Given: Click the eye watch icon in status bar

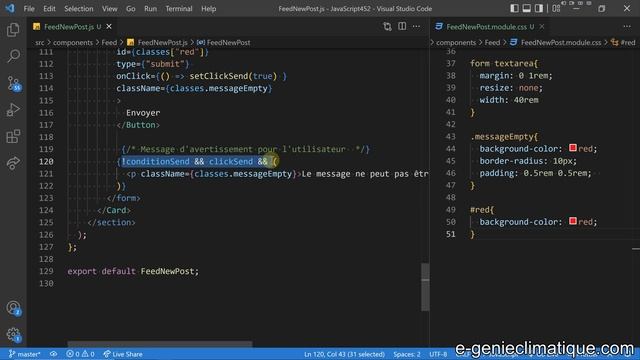Looking at the screenshot, I should (53, 354).
